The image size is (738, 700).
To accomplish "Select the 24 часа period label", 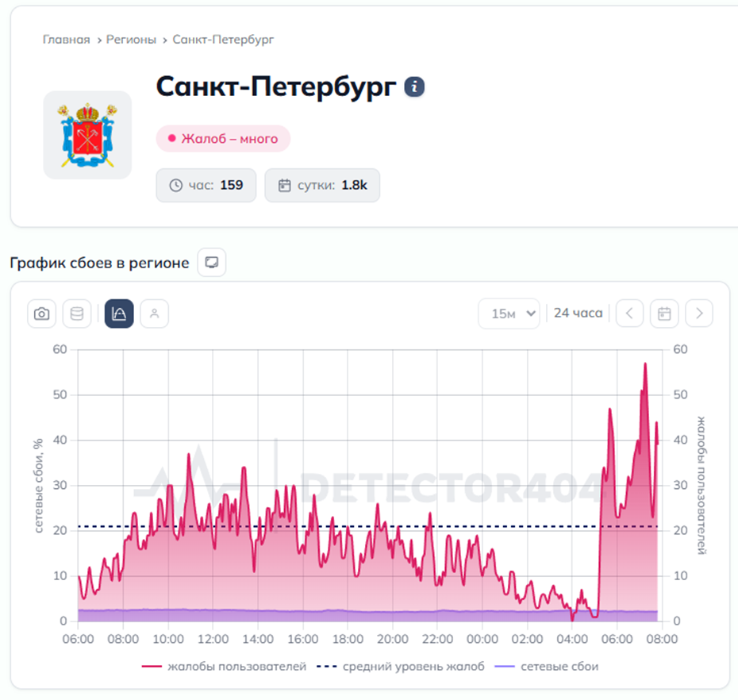I will pos(578,313).
